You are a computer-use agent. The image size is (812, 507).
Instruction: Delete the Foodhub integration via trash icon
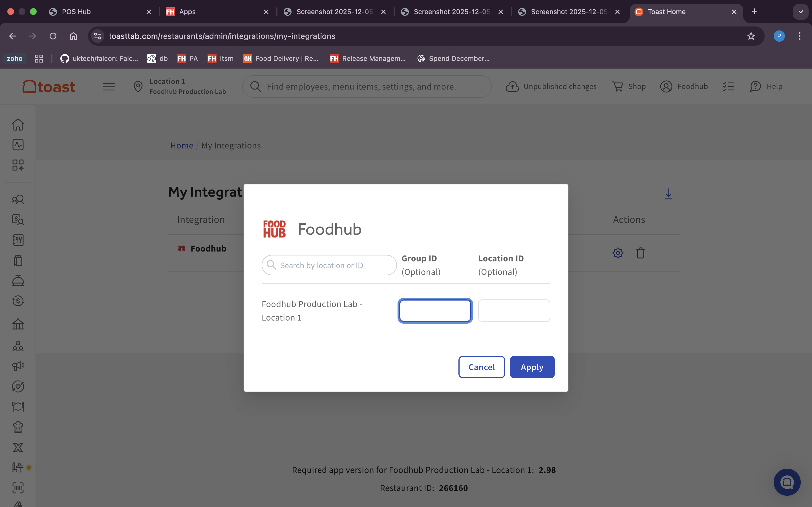pos(641,253)
